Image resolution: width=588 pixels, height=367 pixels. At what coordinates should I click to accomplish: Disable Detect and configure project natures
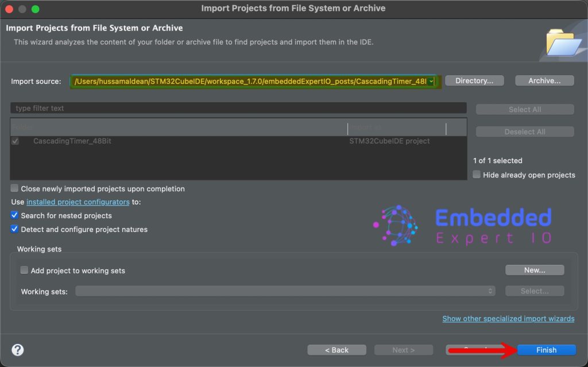(15, 229)
